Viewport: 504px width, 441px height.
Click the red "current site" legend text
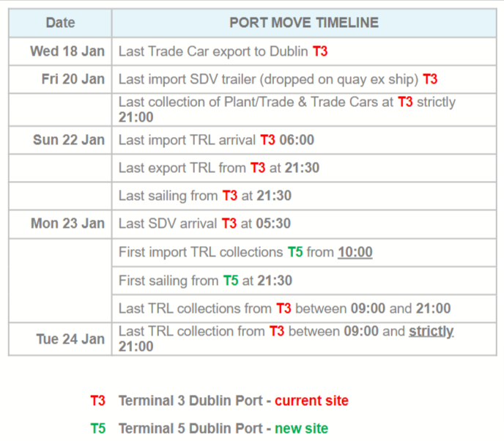[x=311, y=401]
